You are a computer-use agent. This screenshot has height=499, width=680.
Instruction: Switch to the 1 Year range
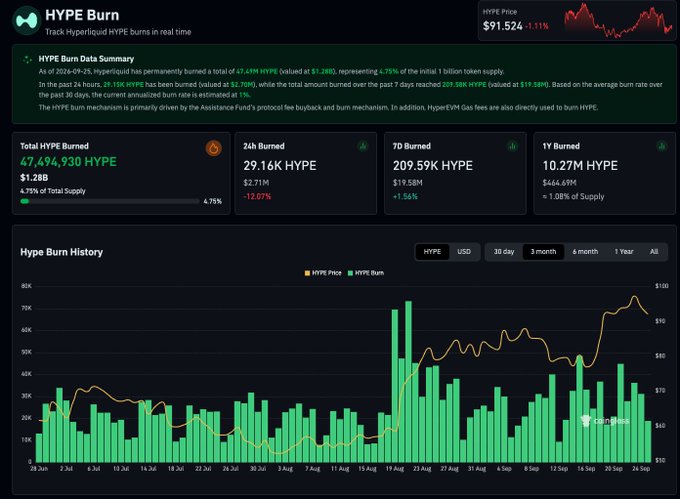624,251
